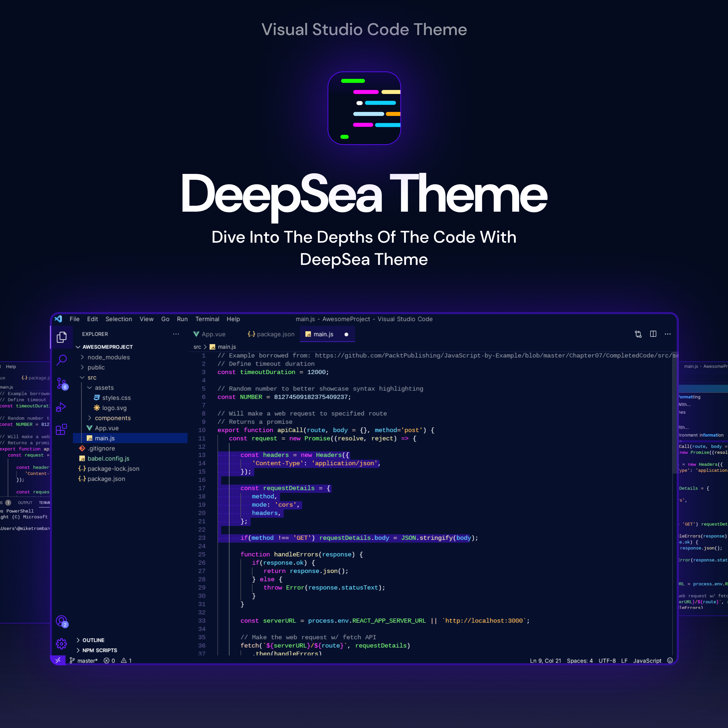Open the Search activity bar icon
Image resolution: width=728 pixels, height=728 pixels.
pyautogui.click(x=61, y=360)
